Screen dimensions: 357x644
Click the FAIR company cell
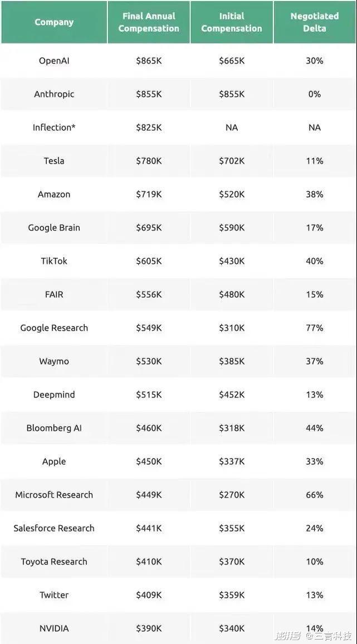click(54, 294)
